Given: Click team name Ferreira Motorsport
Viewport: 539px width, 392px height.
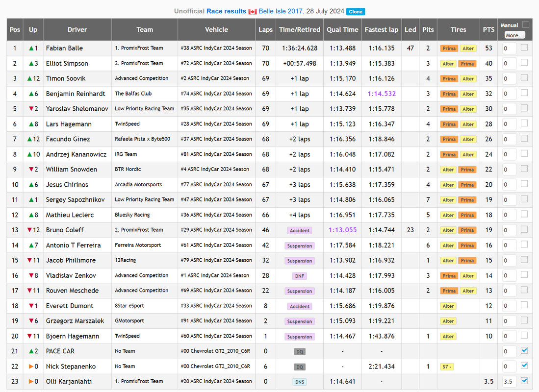Looking at the screenshot, I should (138, 245).
